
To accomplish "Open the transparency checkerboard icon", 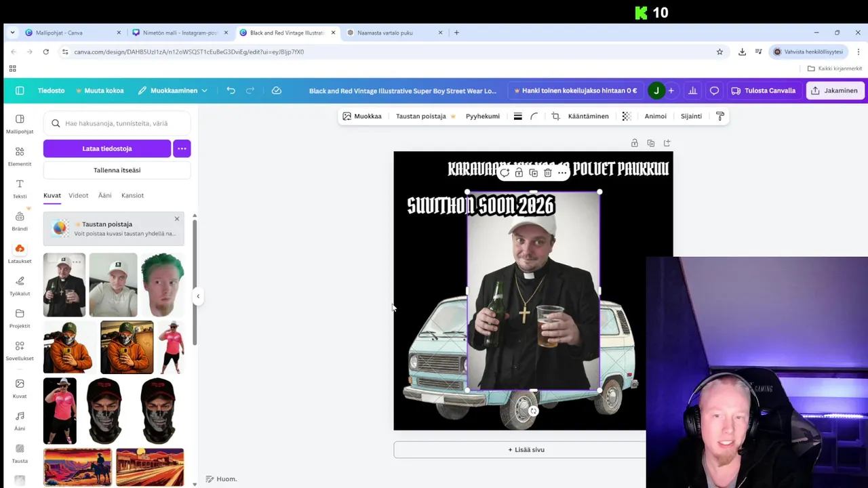I will [627, 116].
